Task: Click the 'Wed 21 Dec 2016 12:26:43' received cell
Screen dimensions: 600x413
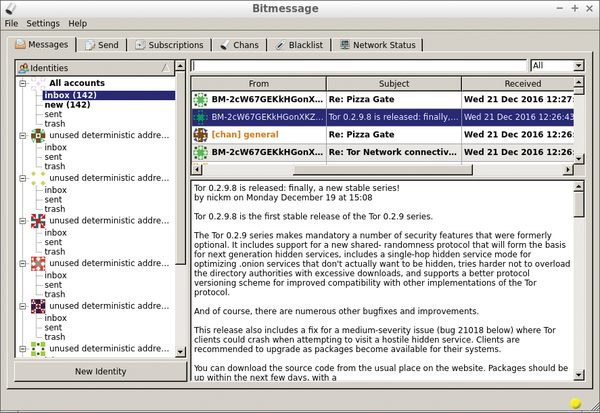Action: pyautogui.click(x=518, y=117)
